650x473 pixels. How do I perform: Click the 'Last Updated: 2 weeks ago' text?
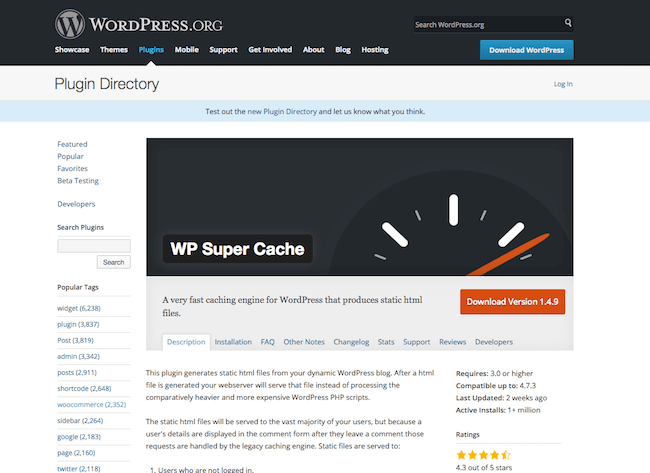click(502, 398)
